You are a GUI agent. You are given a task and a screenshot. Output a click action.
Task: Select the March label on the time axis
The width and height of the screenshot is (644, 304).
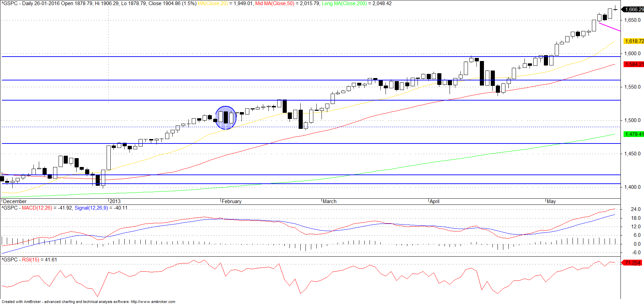330,201
